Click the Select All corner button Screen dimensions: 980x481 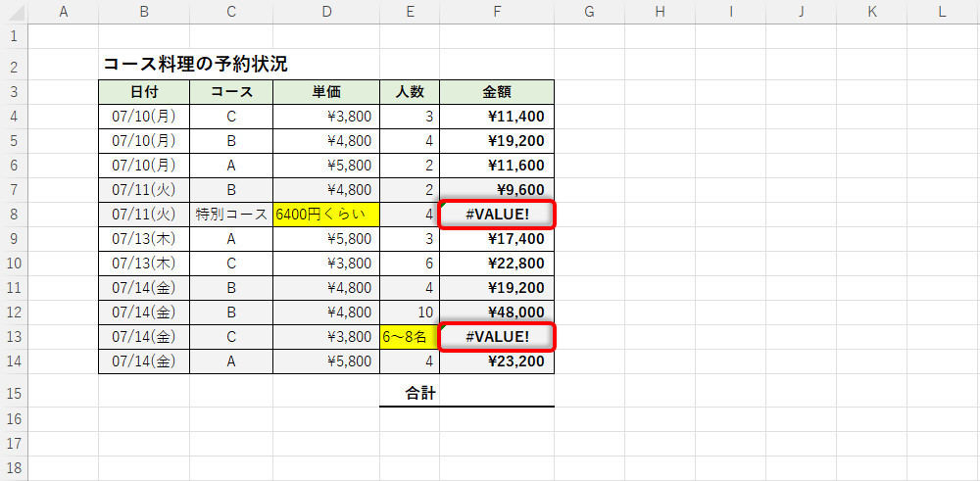14,12
